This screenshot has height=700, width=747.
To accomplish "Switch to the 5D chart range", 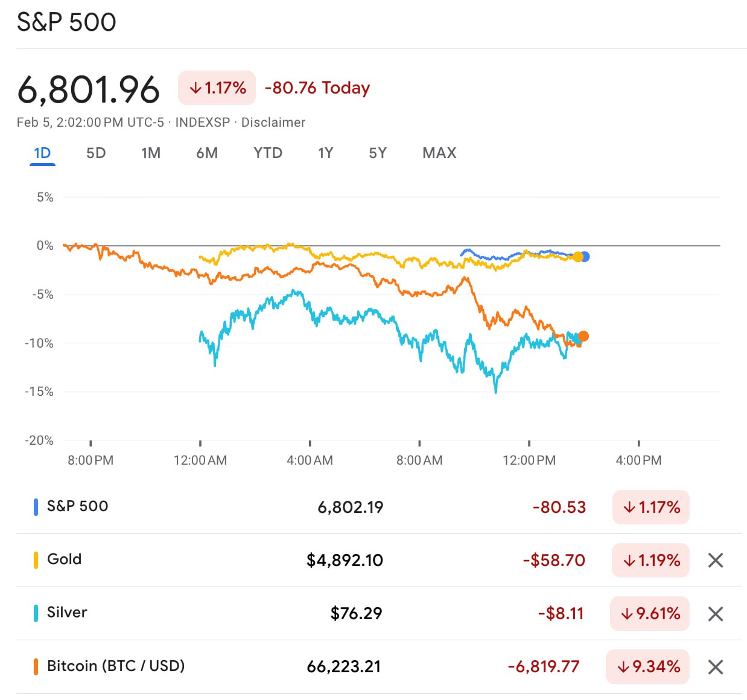I will [96, 153].
